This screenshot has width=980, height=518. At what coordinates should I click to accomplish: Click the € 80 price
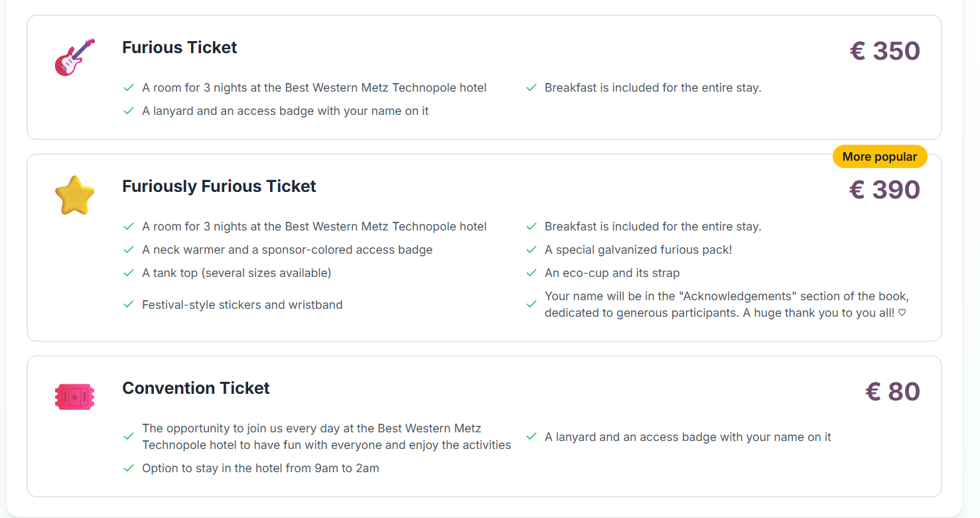[x=892, y=392]
